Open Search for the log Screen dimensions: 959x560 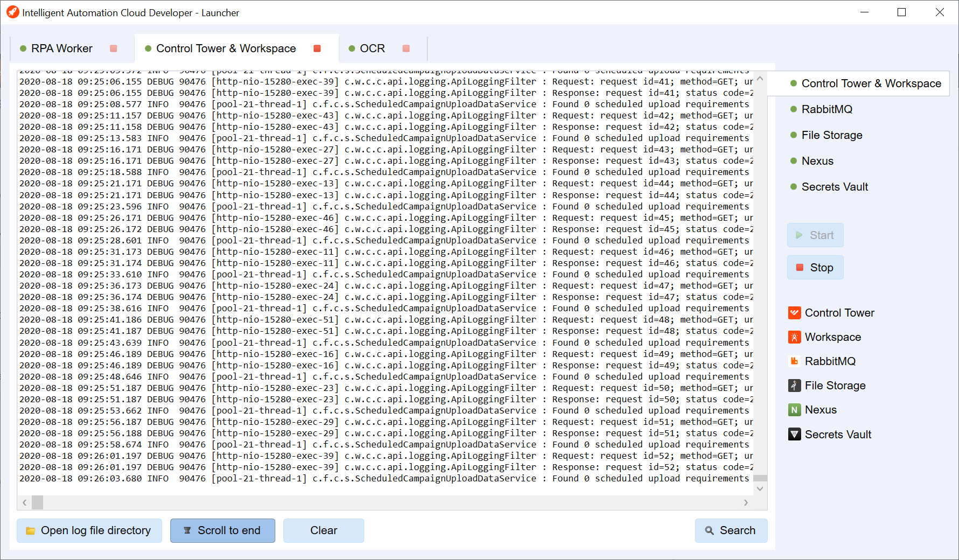click(731, 530)
